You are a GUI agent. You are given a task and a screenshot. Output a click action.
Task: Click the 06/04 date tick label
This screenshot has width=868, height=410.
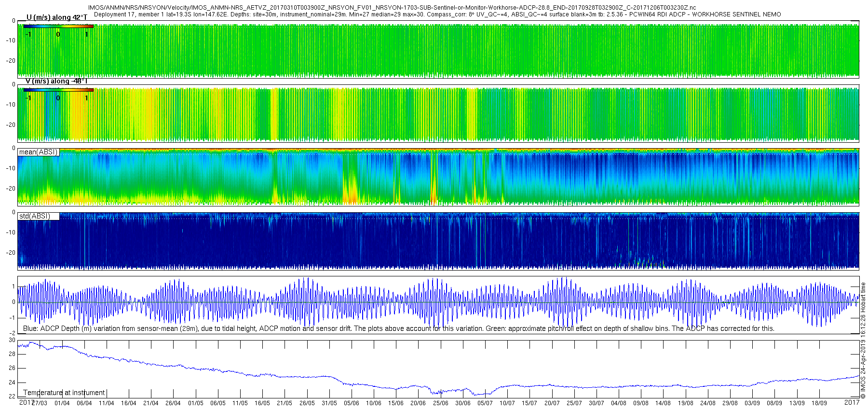[x=84, y=403]
